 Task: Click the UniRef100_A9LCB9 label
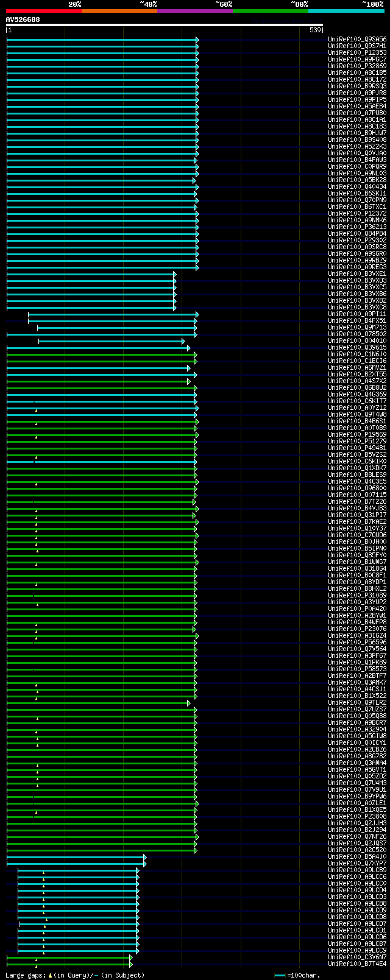click(357, 870)
